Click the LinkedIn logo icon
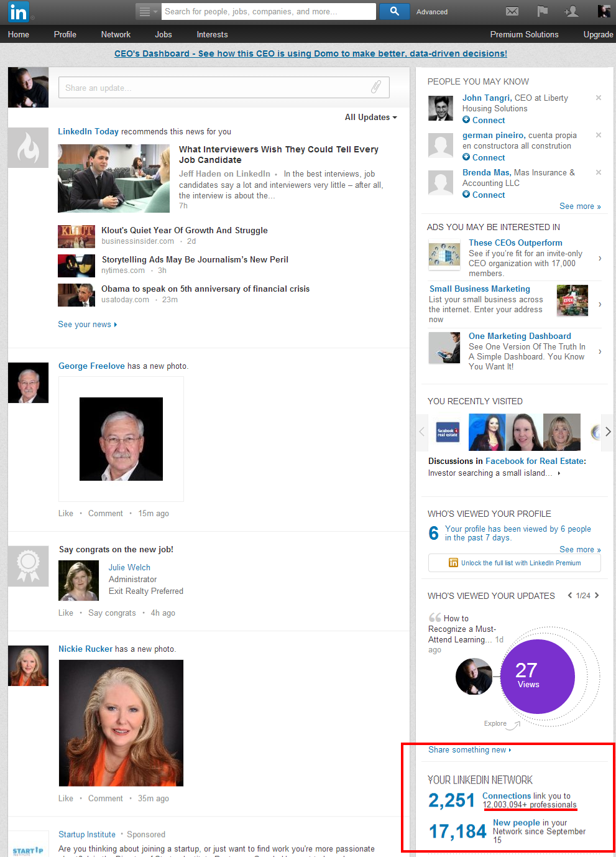 [x=18, y=11]
